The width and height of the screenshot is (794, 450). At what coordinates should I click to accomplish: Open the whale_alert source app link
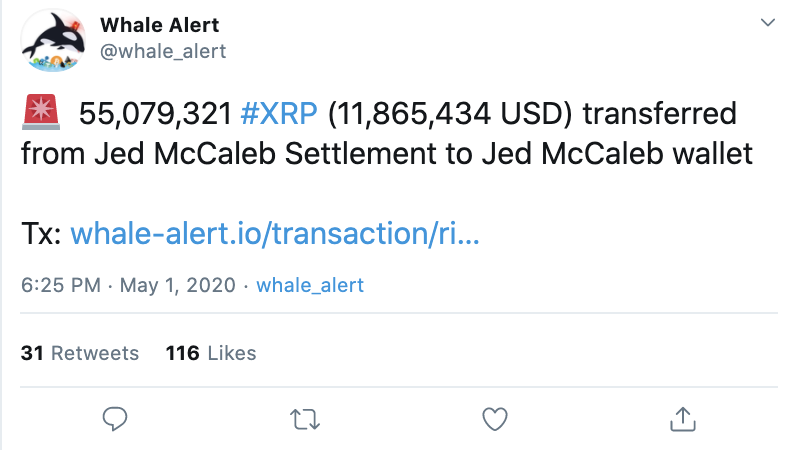click(x=310, y=285)
